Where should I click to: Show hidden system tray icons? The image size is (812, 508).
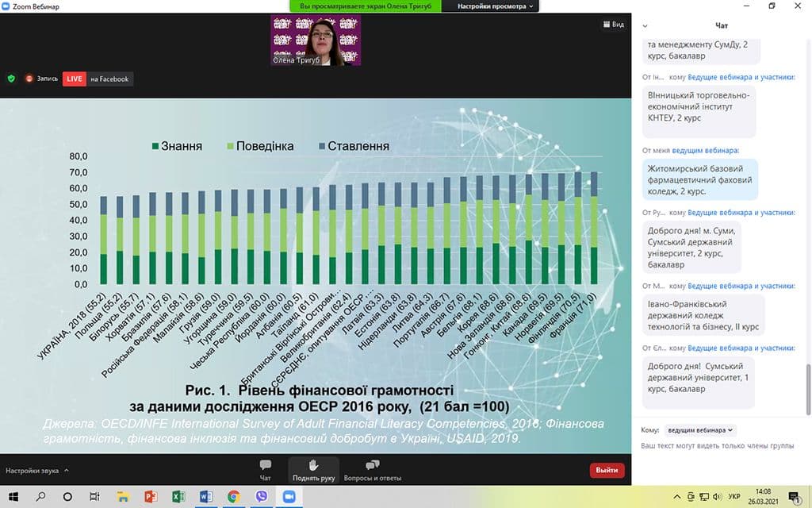(x=677, y=497)
